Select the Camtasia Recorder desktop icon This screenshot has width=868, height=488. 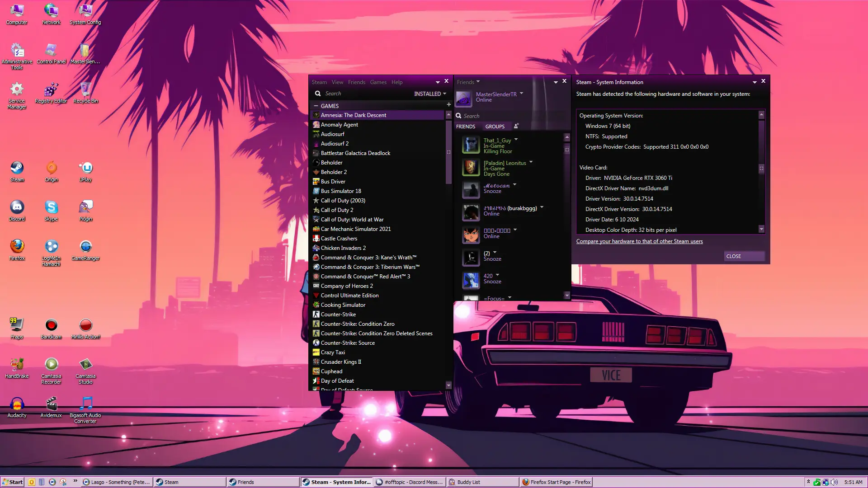coord(51,371)
